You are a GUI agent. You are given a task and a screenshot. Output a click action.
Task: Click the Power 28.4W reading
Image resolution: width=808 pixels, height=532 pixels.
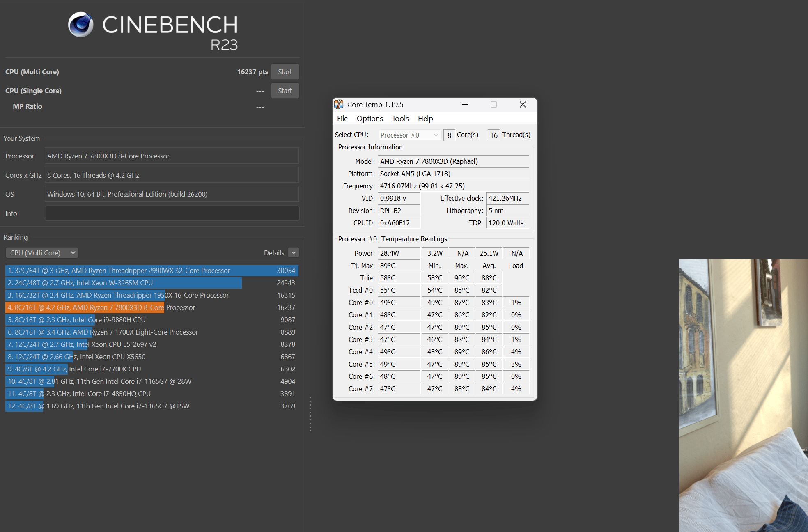399,253
